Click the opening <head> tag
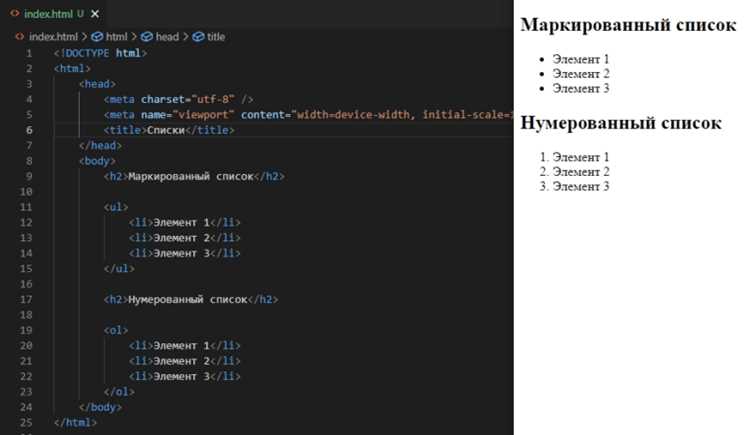The width and height of the screenshot is (750, 435). click(x=98, y=84)
